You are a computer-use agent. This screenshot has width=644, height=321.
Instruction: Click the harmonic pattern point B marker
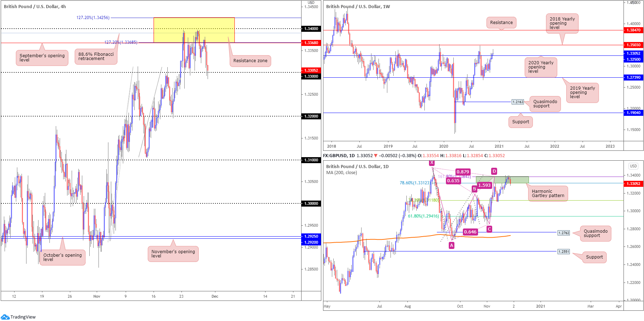pos(475,189)
